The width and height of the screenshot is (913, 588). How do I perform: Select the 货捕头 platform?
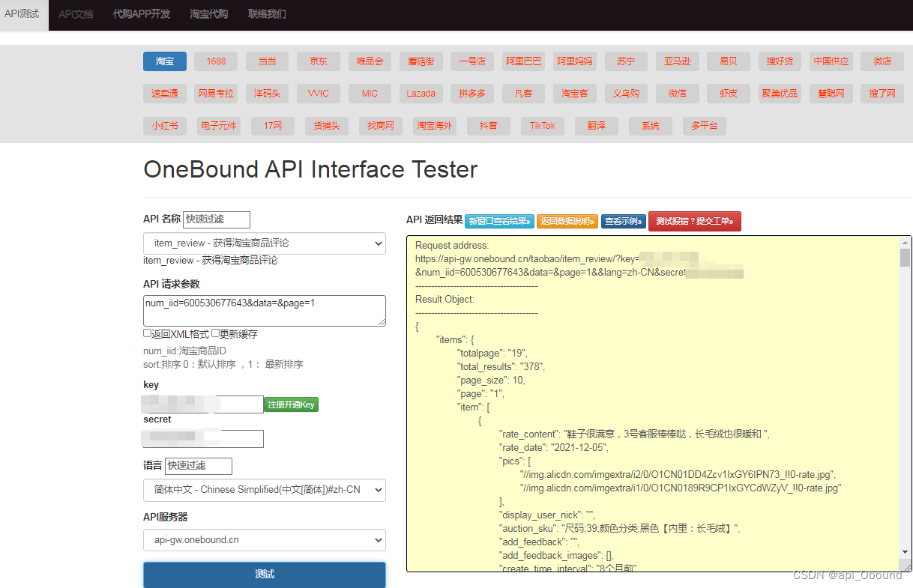coord(327,126)
